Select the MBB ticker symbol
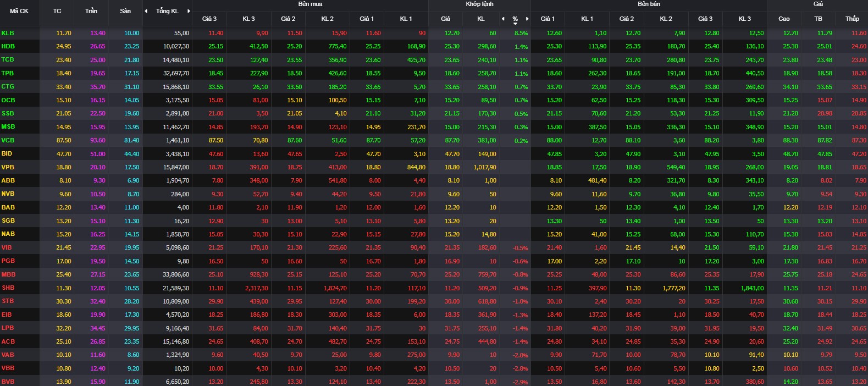 point(8,274)
